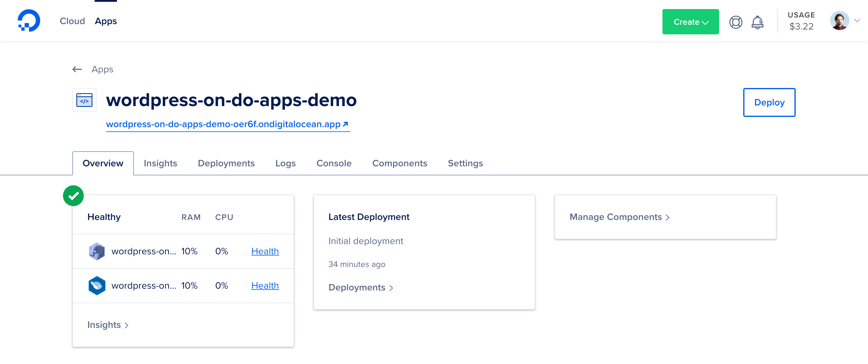This screenshot has height=364, width=868.
Task: Open the ondigitalocean.app URL link
Action: (x=228, y=124)
